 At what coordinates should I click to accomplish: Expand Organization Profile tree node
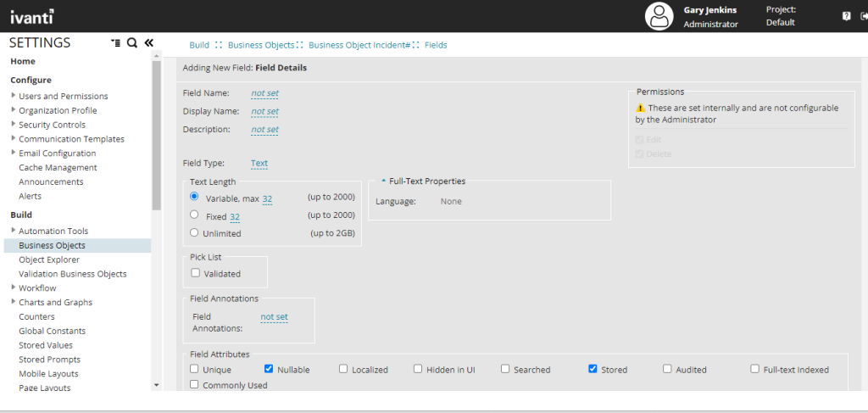14,109
